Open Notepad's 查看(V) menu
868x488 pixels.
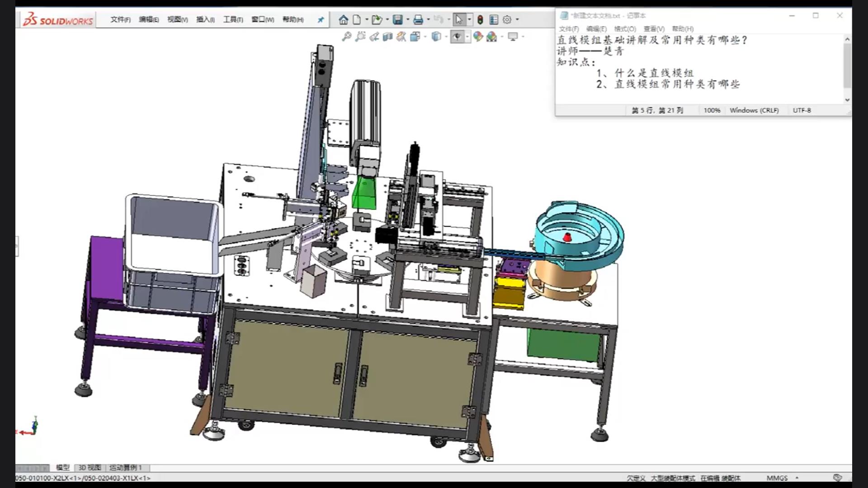(654, 29)
